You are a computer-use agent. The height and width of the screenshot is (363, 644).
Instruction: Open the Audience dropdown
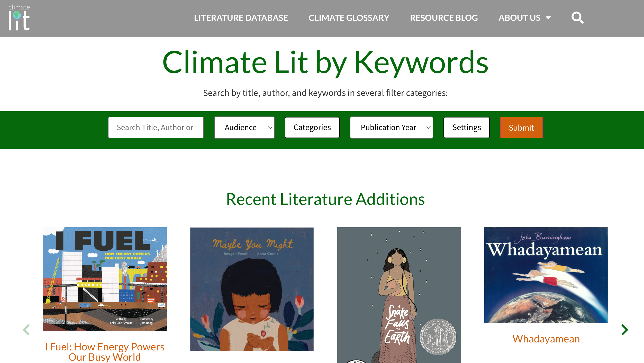244,128
